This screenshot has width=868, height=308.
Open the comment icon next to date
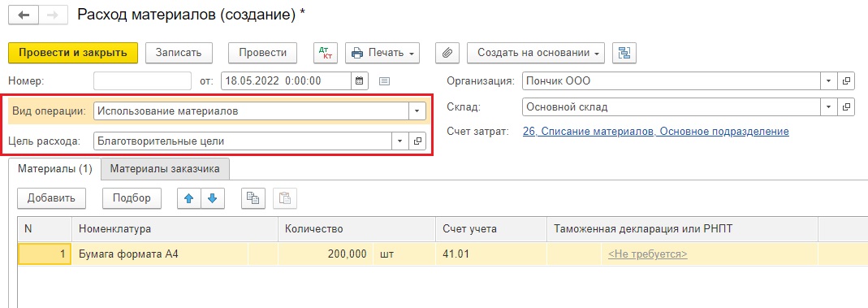(385, 81)
